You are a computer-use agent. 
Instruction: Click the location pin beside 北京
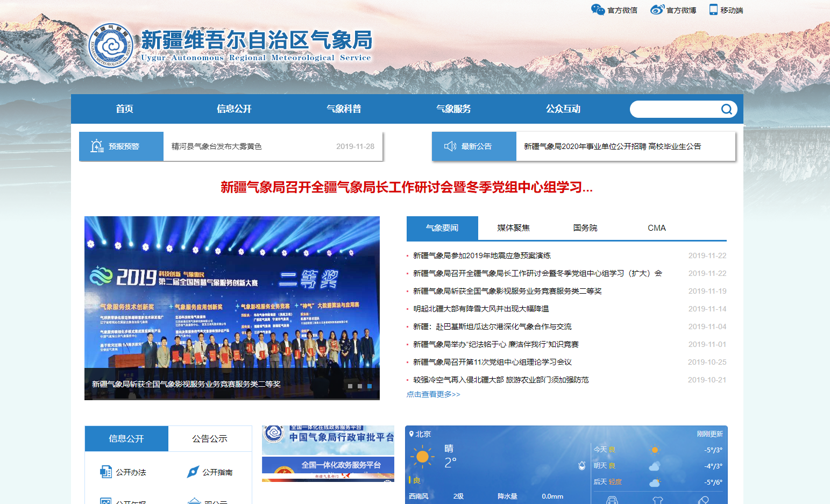pyautogui.click(x=412, y=434)
